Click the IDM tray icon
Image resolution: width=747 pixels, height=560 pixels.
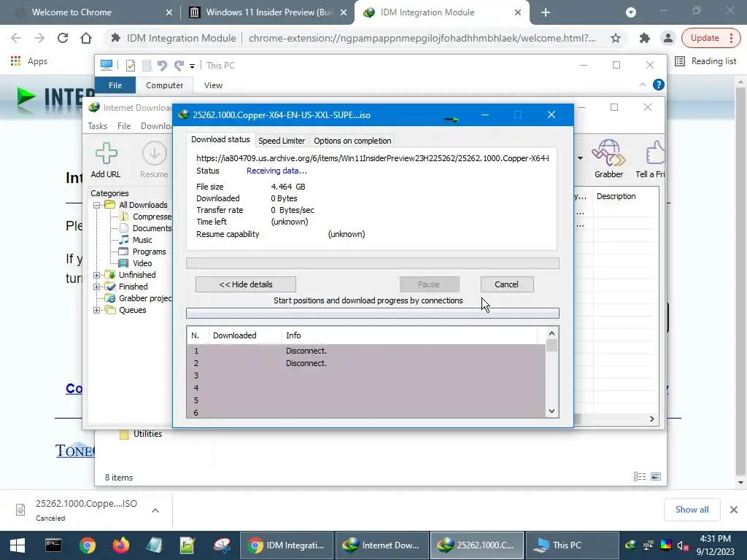click(631, 545)
